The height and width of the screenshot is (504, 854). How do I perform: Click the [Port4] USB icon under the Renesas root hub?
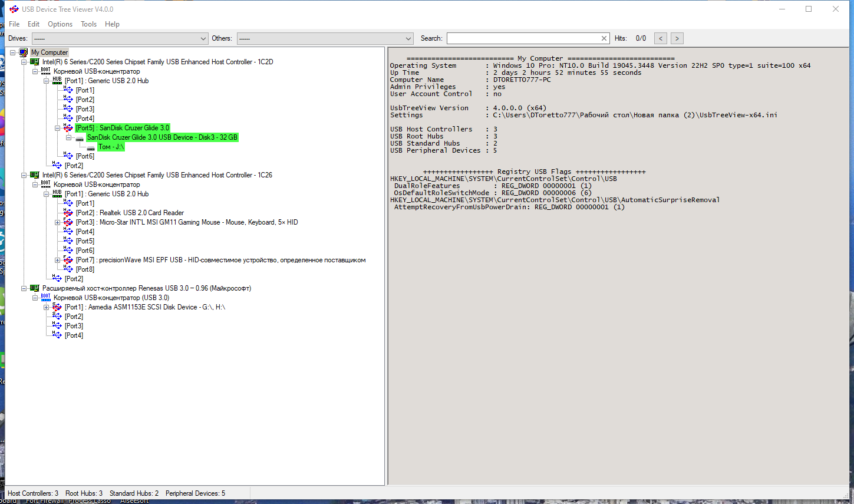click(x=57, y=335)
